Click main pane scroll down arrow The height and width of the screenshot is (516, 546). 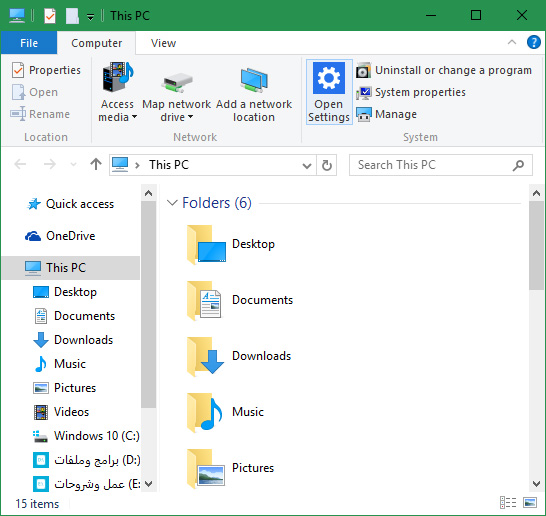536,484
